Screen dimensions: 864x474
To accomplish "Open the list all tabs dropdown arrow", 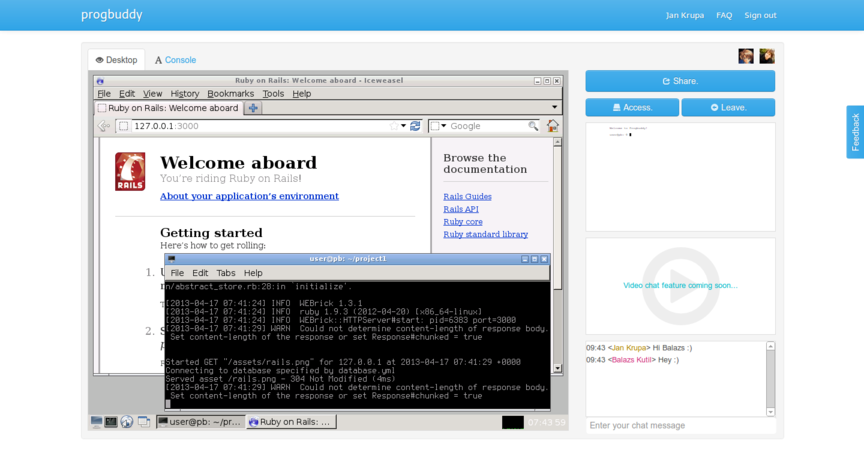I will click(x=554, y=107).
